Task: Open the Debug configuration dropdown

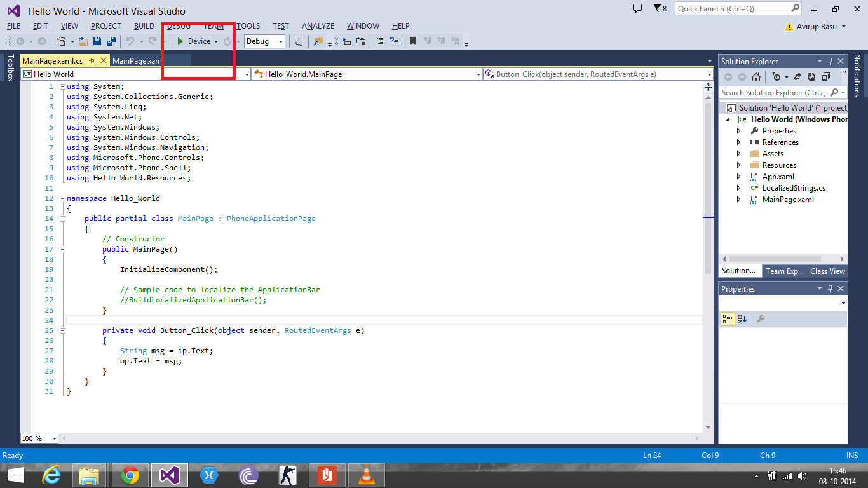Action: (264, 41)
